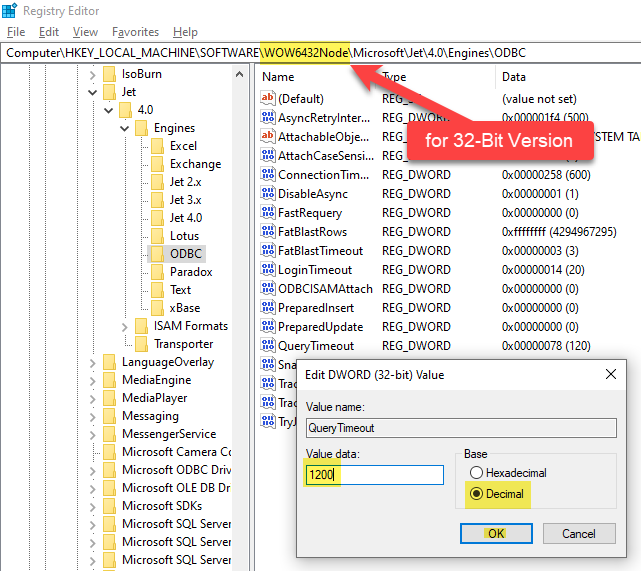Viewport: 641px width, 571px height.
Task: Click the DWORD icon beside LoginTimeout
Action: (267, 269)
